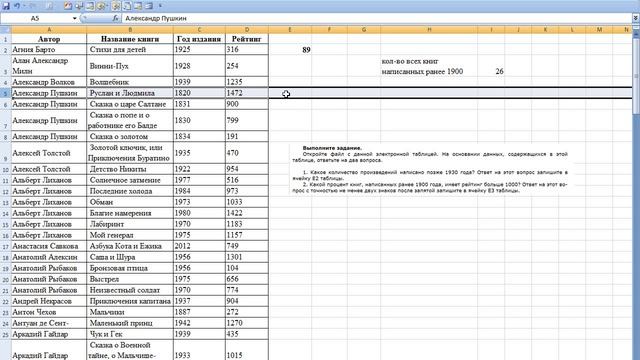Select cell 'Андрей Некрасов'
Viewport: 640px width, 360px height.
click(49, 302)
